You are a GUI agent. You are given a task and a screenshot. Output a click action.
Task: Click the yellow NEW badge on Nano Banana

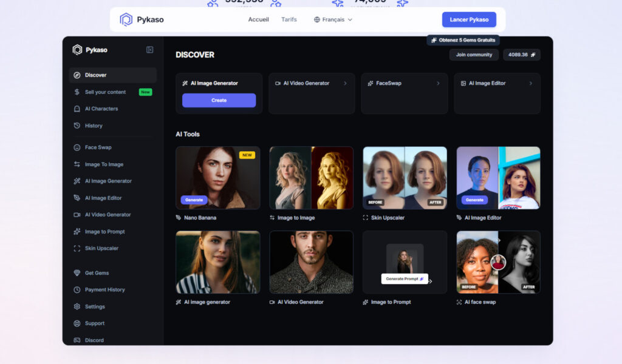click(x=247, y=155)
